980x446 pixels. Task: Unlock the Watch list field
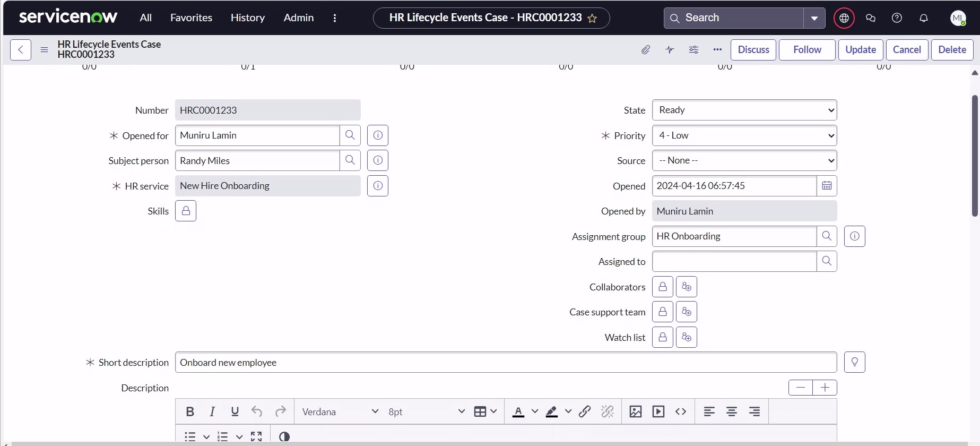[x=663, y=337]
